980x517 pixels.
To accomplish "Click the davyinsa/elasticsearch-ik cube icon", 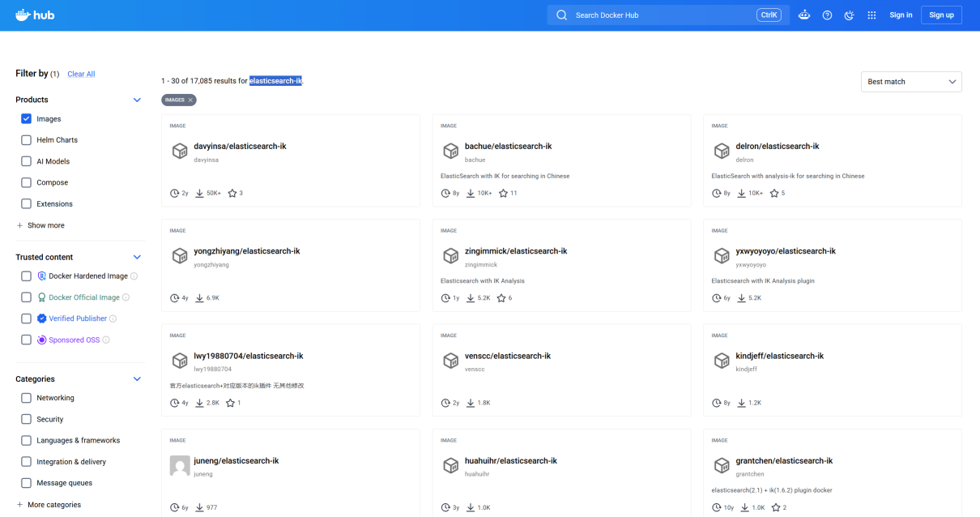I will click(180, 152).
